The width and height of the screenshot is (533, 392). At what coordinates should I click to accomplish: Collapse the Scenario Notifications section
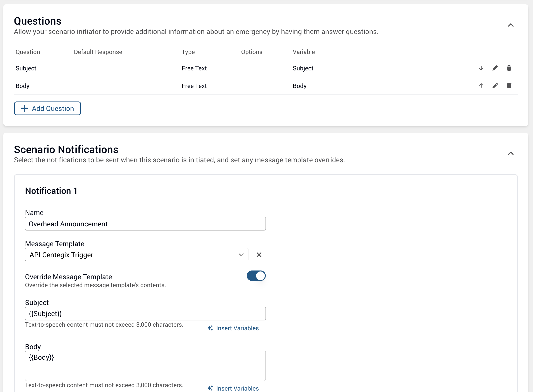tap(511, 153)
